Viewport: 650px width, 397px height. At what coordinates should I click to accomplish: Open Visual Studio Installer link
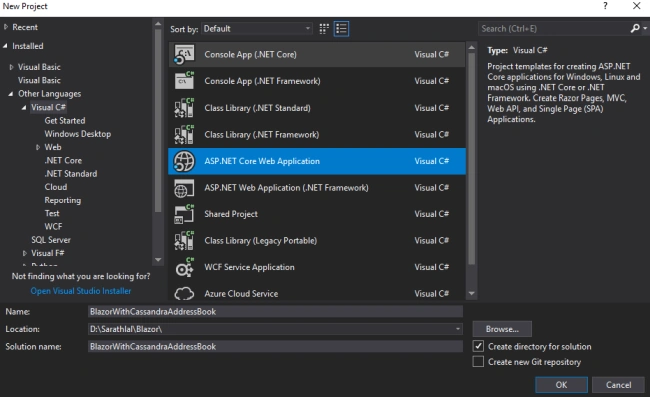pyautogui.click(x=81, y=291)
